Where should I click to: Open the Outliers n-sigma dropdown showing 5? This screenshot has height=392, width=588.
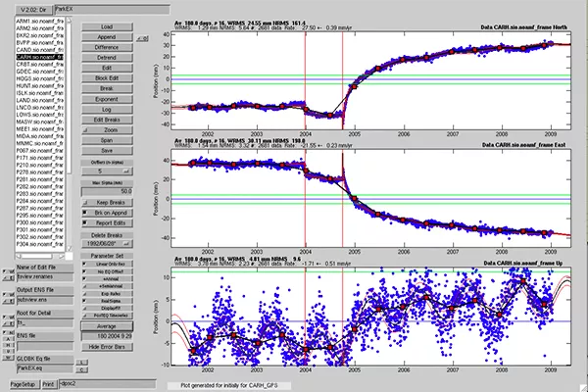107,171
